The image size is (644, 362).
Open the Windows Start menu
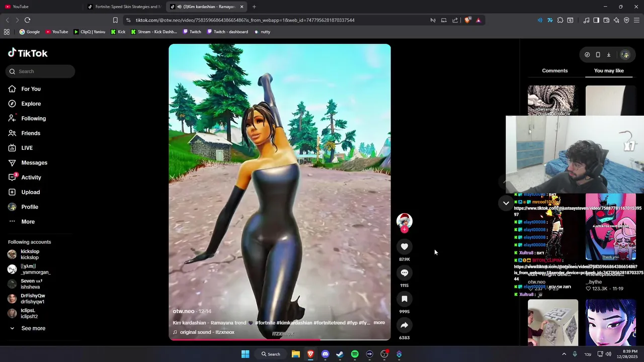245,354
